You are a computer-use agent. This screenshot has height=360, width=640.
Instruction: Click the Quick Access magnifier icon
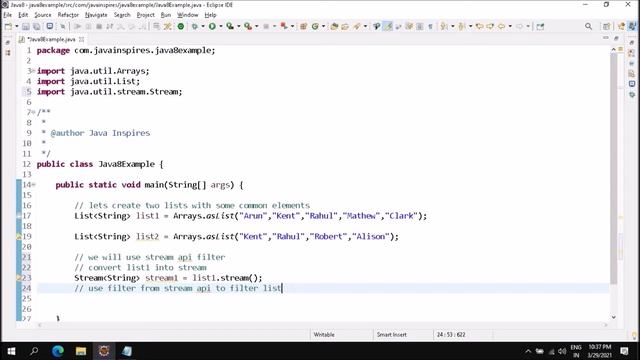588,27
